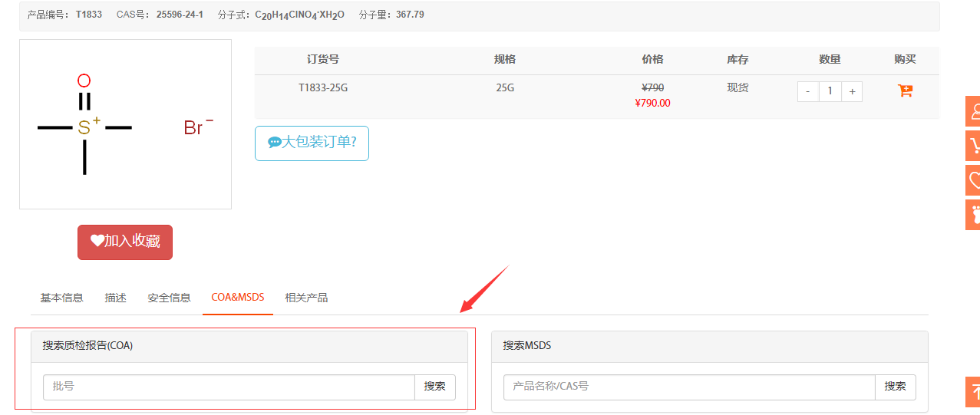Image resolution: width=980 pixels, height=415 pixels.
Task: Click the footprint history sidebar icon
Action: (x=973, y=214)
